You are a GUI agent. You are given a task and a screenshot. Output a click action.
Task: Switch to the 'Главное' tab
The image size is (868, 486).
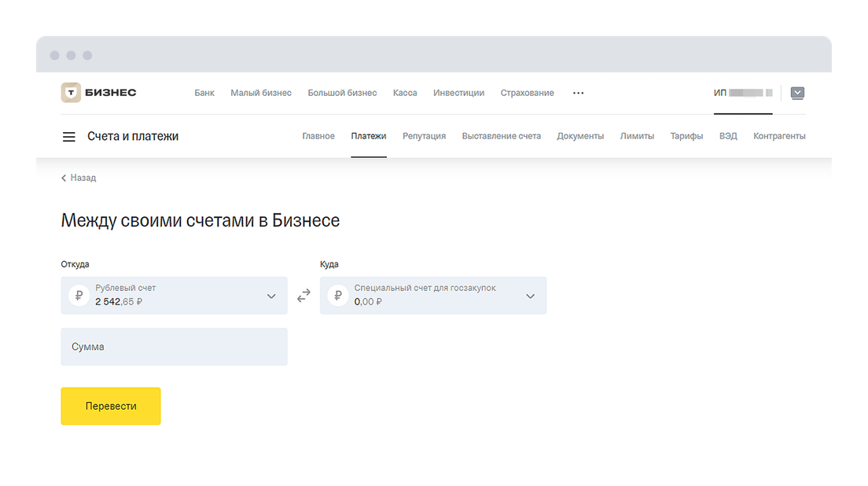[318, 136]
